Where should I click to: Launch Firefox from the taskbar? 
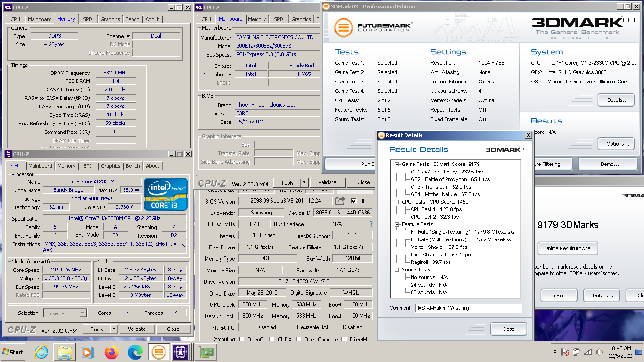(x=111, y=352)
